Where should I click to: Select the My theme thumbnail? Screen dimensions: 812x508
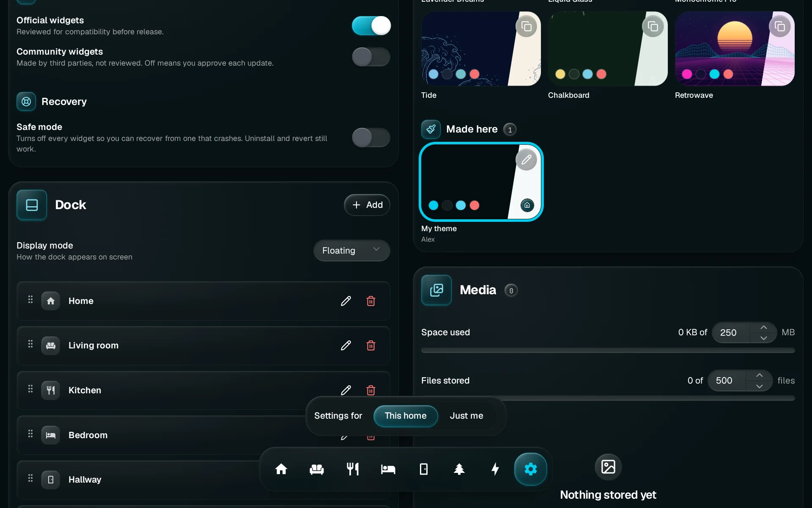point(481,182)
